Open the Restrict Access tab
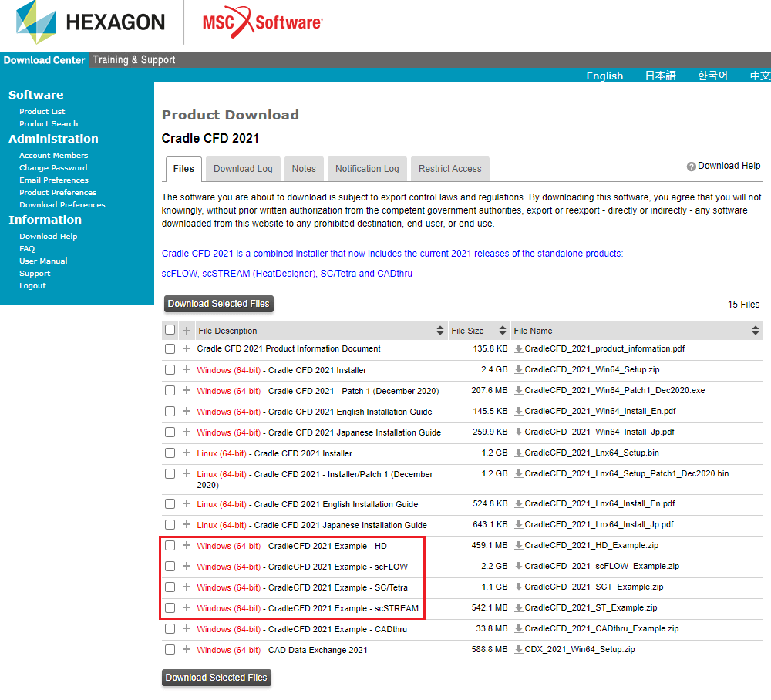Image resolution: width=771 pixels, height=700 pixels. tap(449, 169)
